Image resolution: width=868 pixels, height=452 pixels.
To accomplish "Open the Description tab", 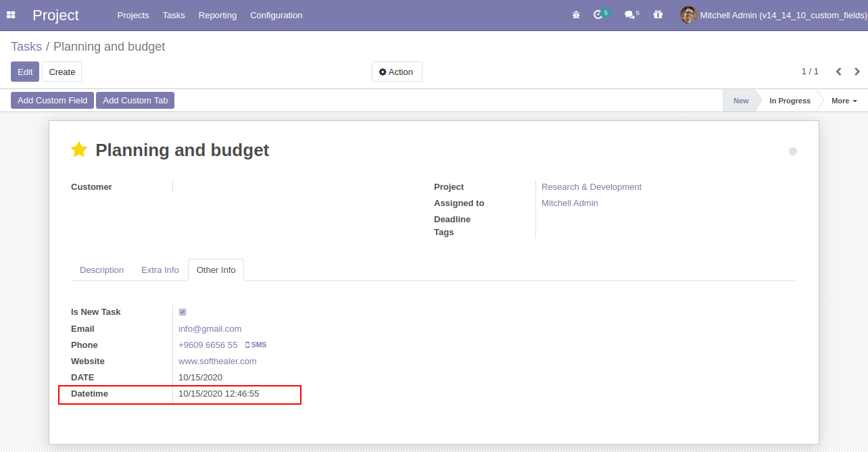I will click(x=101, y=270).
